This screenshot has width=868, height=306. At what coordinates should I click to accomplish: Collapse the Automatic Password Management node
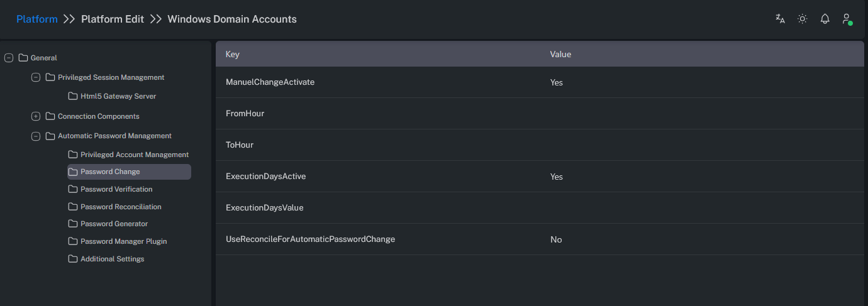tap(35, 136)
